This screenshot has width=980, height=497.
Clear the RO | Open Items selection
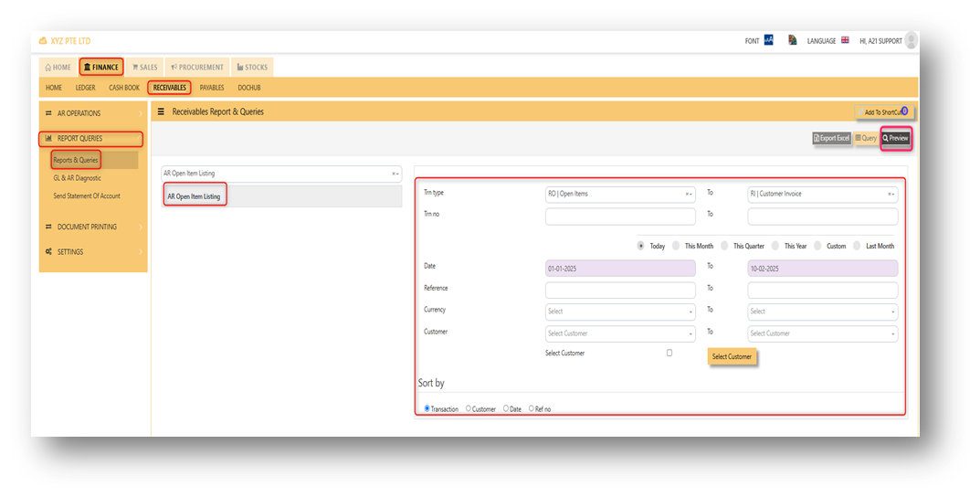tap(686, 195)
